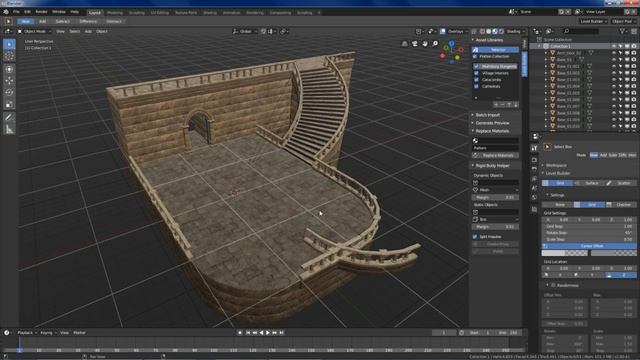Open the Output properties tab icon
Viewport: 640px width, 360px height.
coord(534,169)
